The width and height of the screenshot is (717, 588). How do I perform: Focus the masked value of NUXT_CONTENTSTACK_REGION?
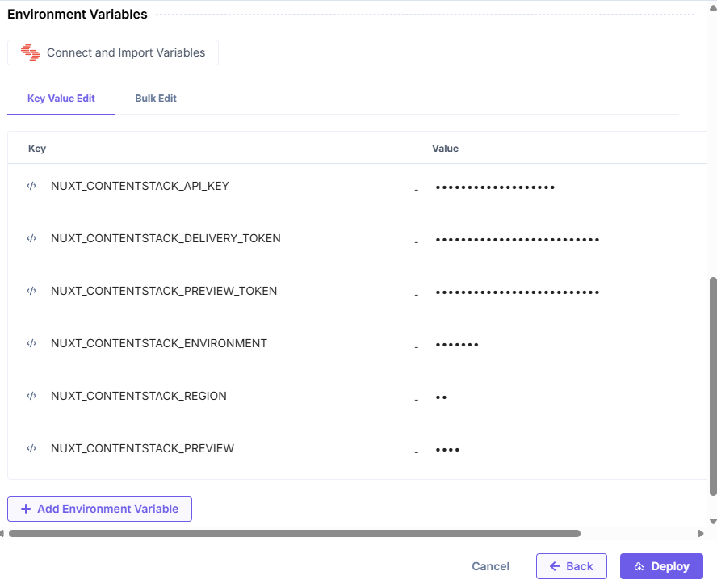point(442,397)
